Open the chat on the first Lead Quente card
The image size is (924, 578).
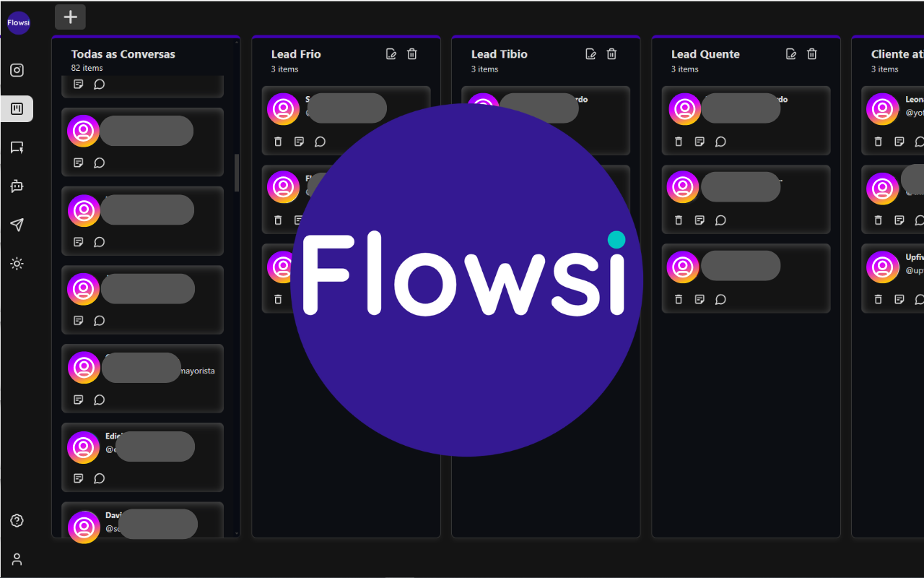pos(720,142)
